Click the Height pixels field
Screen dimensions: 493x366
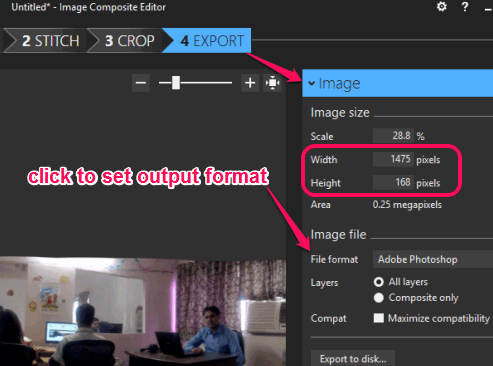point(393,182)
